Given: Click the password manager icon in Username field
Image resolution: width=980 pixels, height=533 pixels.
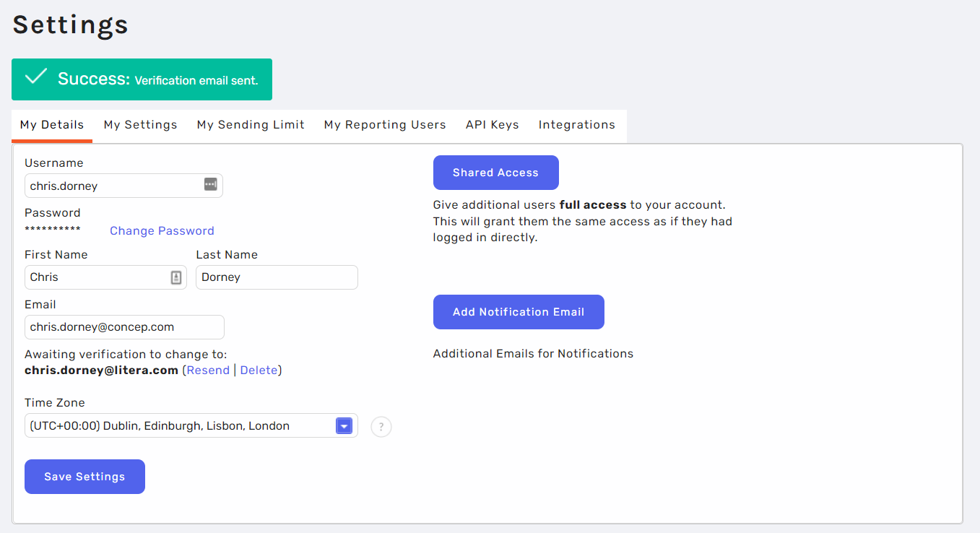Looking at the screenshot, I should coord(210,184).
